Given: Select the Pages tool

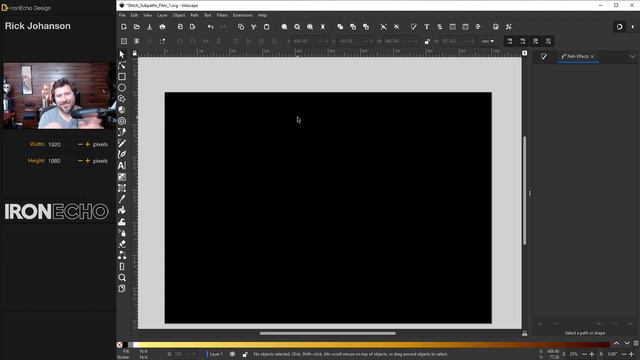Looking at the screenshot, I should [122, 289].
